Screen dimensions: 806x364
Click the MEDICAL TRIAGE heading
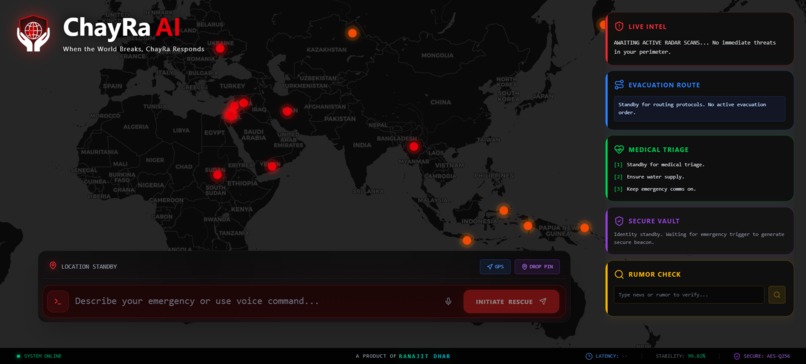658,150
